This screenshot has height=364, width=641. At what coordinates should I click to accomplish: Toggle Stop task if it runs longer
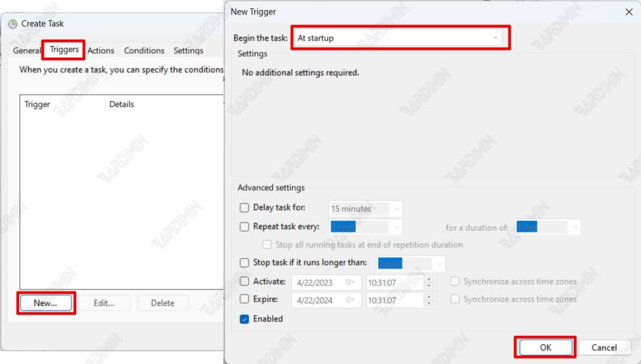244,263
